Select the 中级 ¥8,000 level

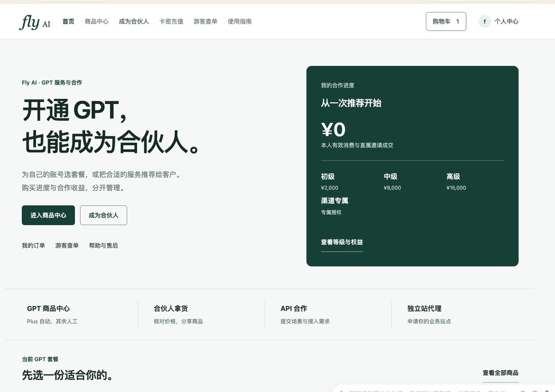click(x=392, y=181)
